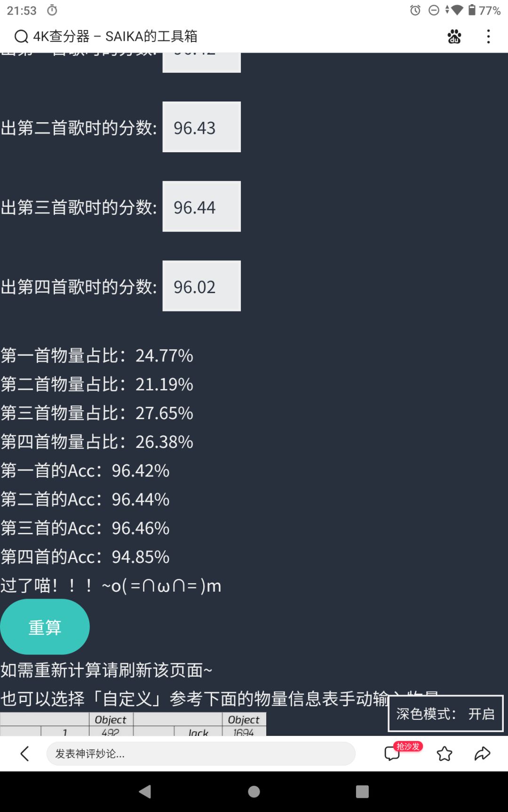Viewport: 508px width, 812px height.
Task: Bookmark page with star icon
Action: pyautogui.click(x=444, y=754)
